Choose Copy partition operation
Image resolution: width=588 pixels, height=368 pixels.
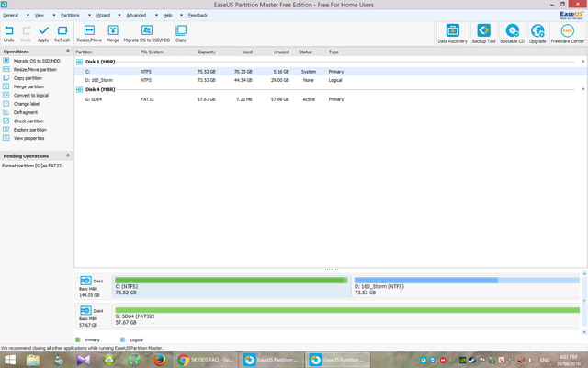(28, 78)
